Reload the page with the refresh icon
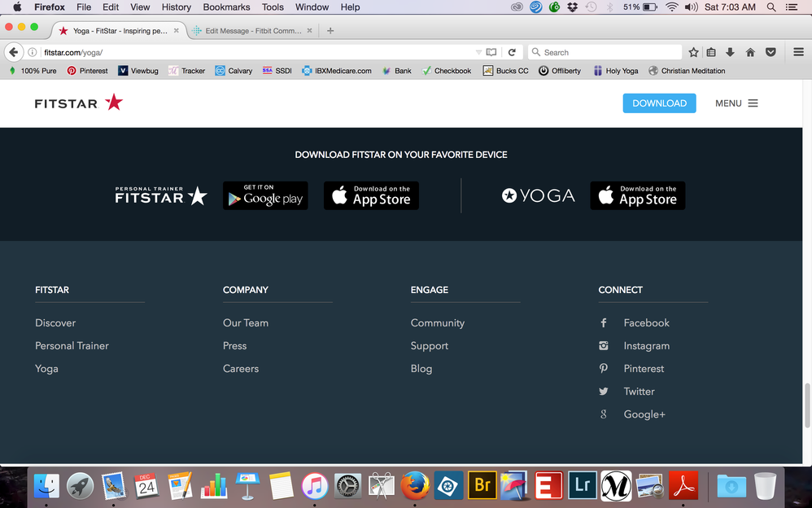The image size is (812, 508). tap(512, 52)
